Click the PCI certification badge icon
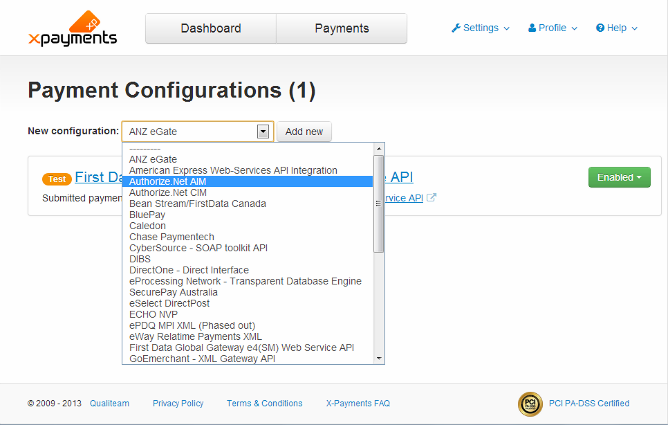 point(530,404)
